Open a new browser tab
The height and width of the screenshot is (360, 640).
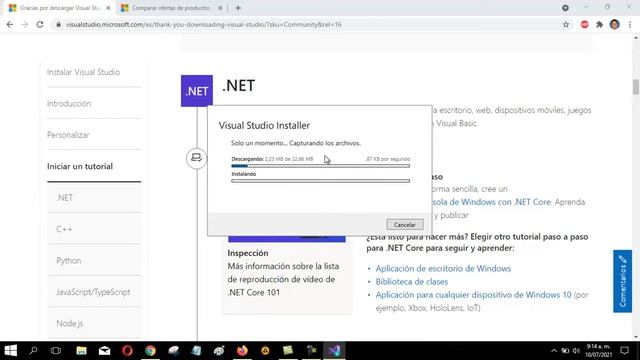pyautogui.click(x=238, y=8)
